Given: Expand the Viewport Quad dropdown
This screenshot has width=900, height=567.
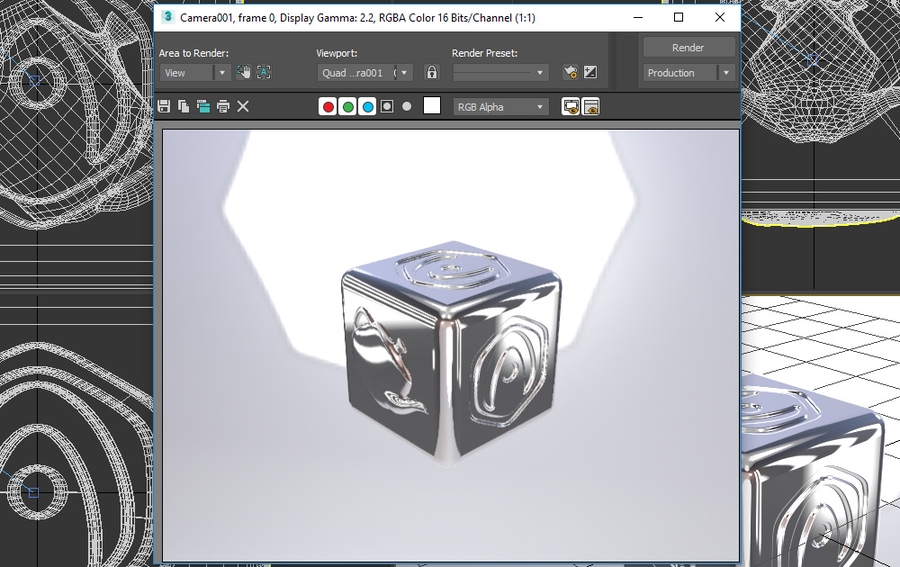Looking at the screenshot, I should [x=365, y=73].
